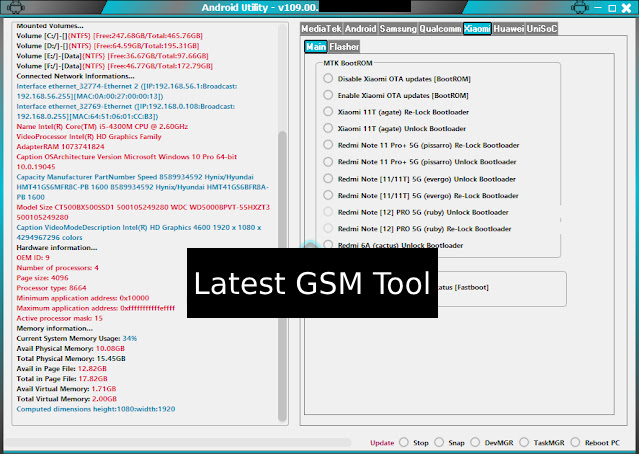
Task: Click 'Processor type: 8664' line
Action: (51, 288)
